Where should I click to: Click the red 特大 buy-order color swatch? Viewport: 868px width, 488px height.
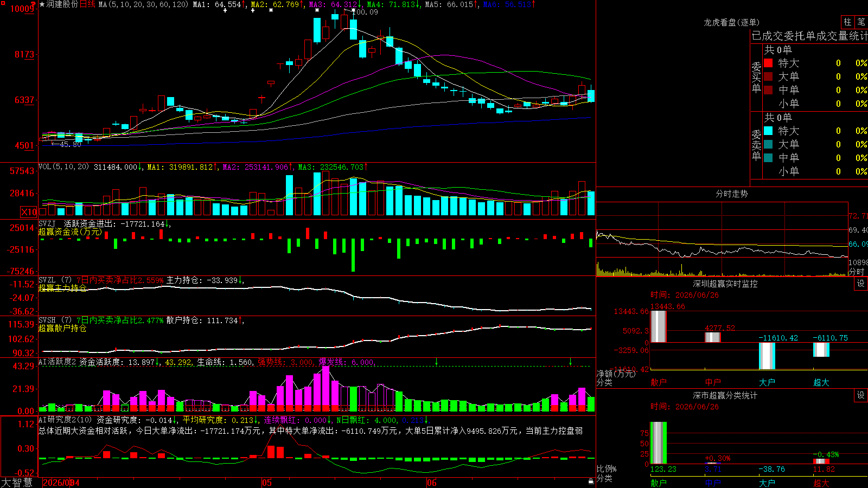coord(768,63)
